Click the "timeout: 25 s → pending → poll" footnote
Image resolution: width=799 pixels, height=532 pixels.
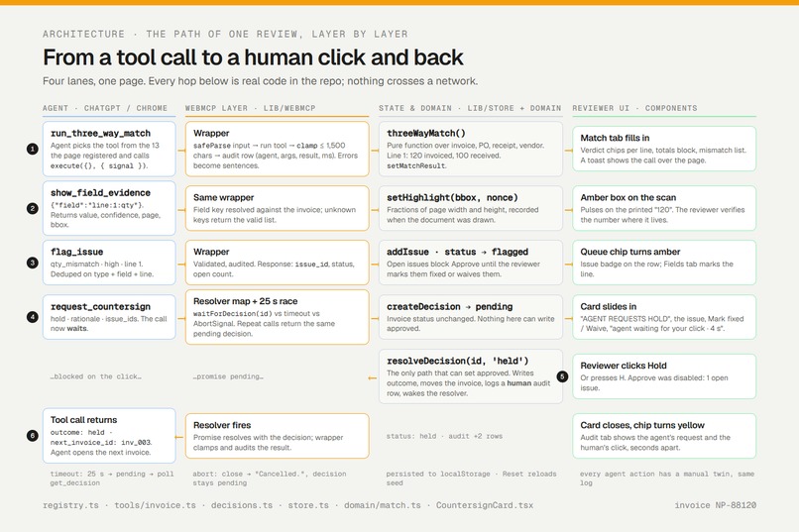pyautogui.click(x=112, y=479)
